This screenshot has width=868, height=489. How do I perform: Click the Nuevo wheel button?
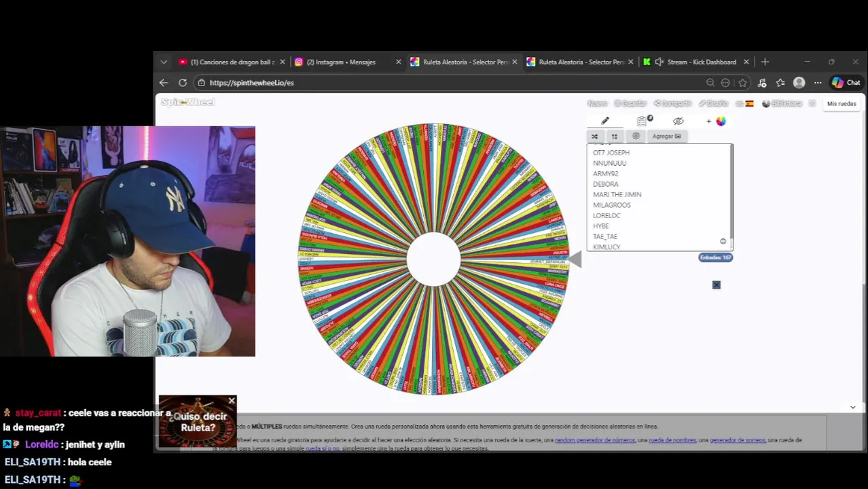[x=597, y=103]
